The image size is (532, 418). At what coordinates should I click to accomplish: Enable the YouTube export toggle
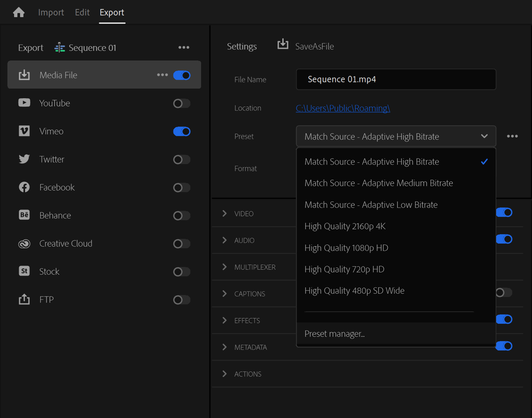(181, 103)
